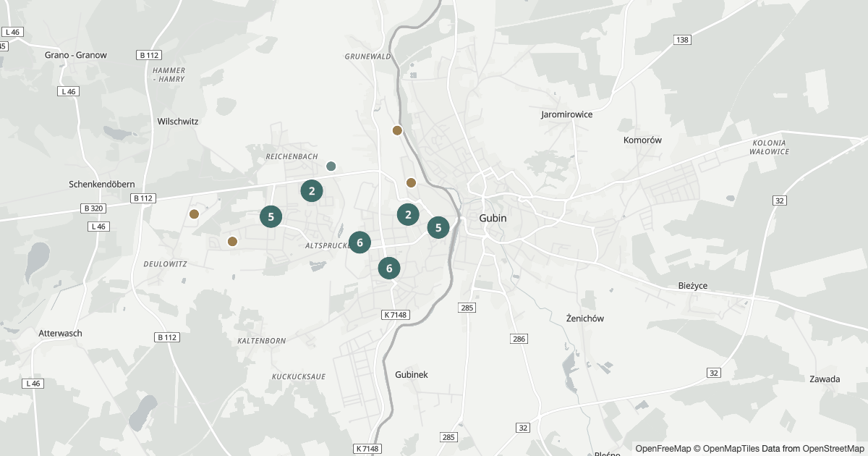Select the brown dot closest to Grunewald

click(397, 130)
